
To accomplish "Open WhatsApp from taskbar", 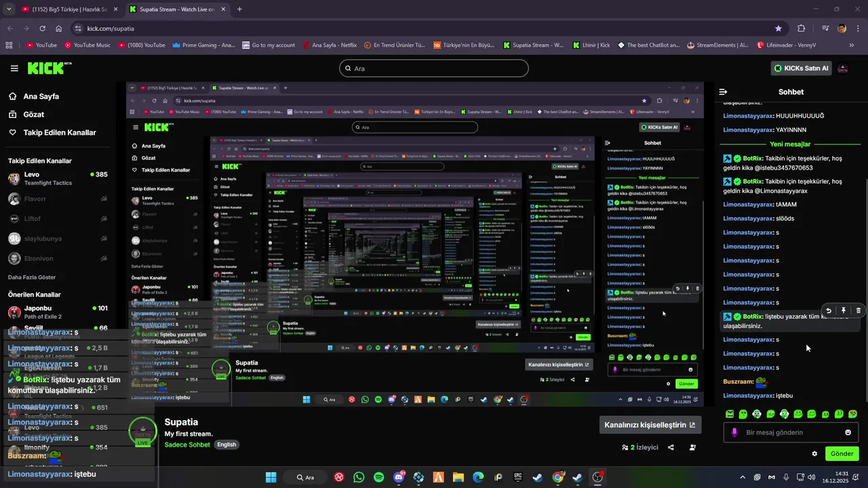I will (x=359, y=477).
